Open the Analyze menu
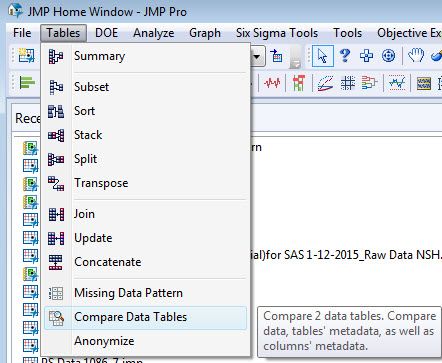This screenshot has height=363, width=442. (x=154, y=33)
